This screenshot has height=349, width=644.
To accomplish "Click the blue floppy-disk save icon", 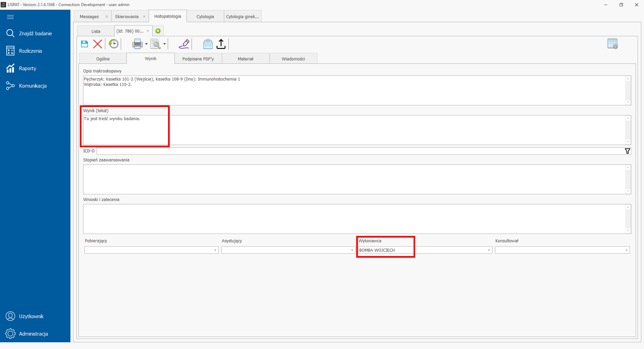I will (85, 44).
